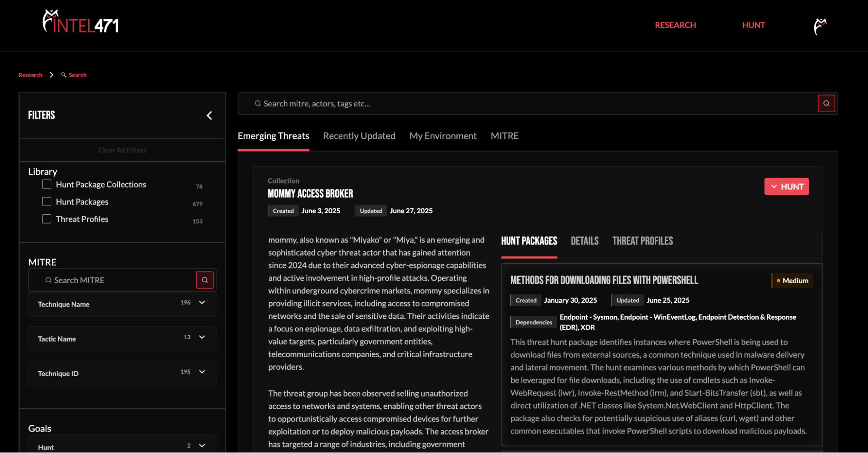
Task: Click the Medium severity badge
Action: click(792, 281)
